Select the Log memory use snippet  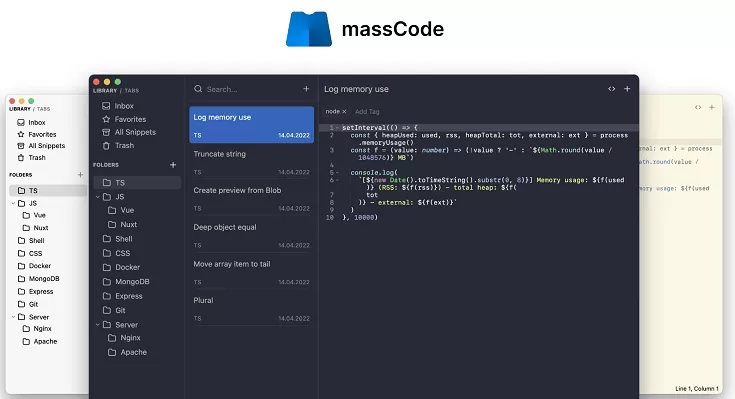click(x=252, y=125)
